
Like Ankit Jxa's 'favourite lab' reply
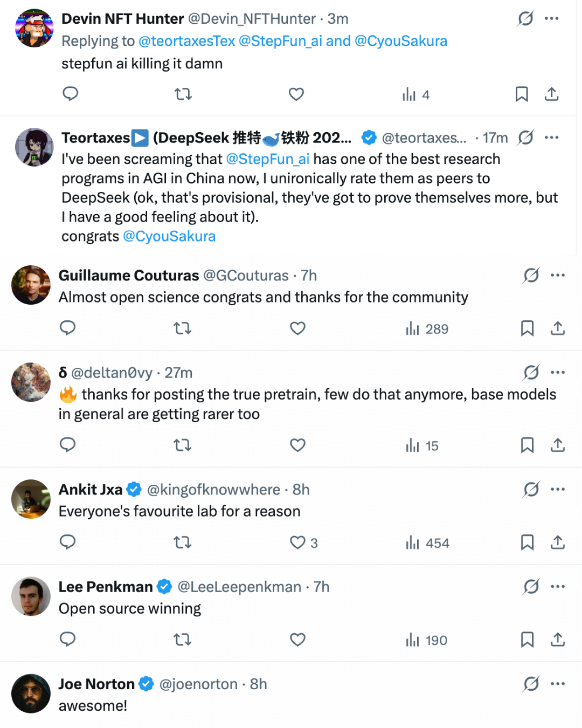click(297, 543)
